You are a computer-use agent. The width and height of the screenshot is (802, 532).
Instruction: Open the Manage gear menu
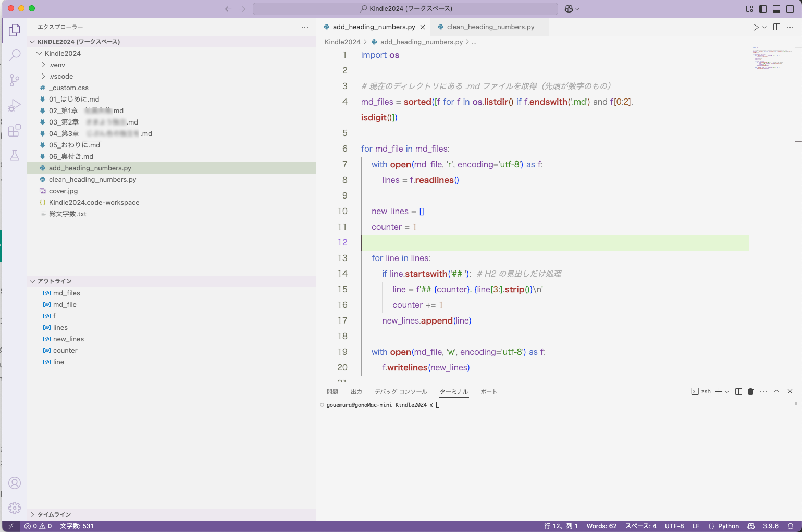(x=15, y=508)
